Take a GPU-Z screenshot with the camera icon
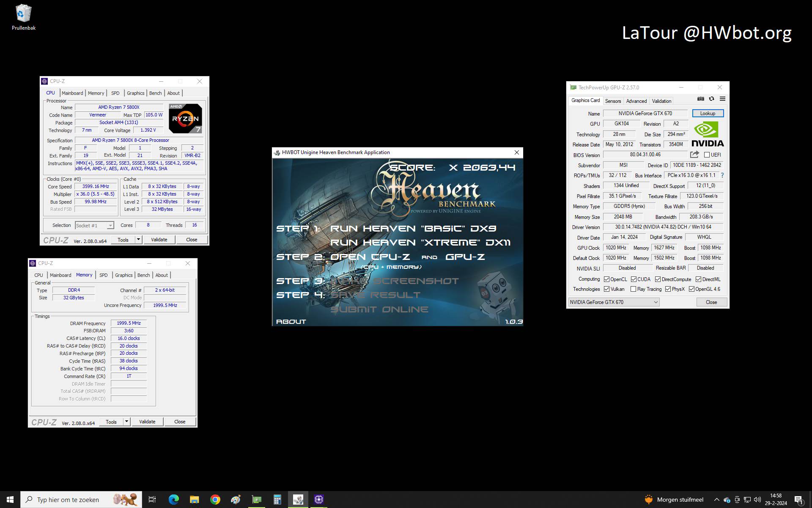Screen dimensions: 812x508 pos(701,99)
